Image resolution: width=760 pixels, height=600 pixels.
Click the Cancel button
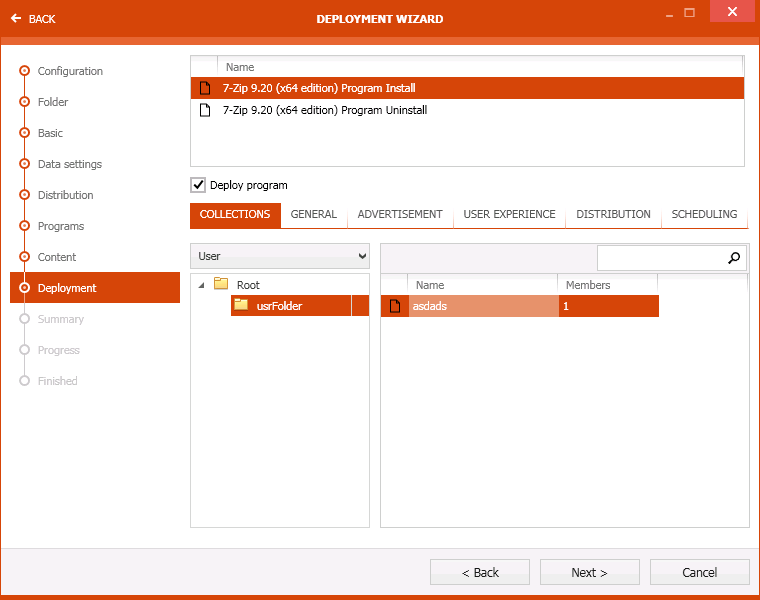[x=699, y=572]
